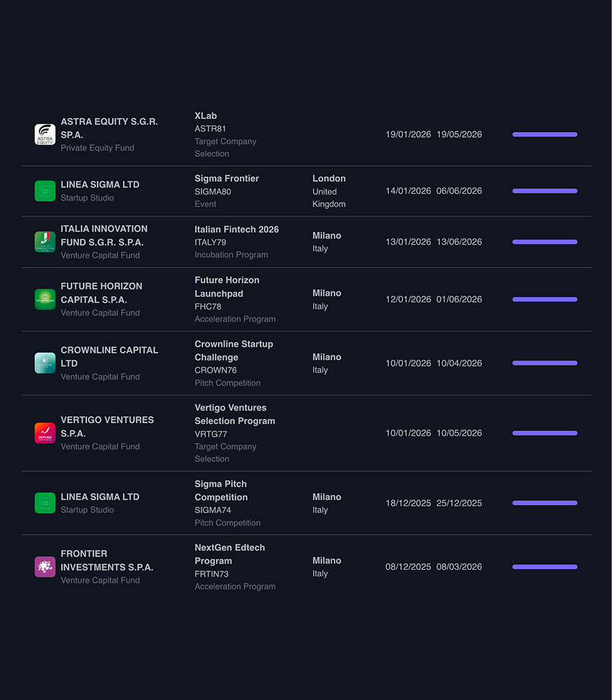Click the Linea Sigma logo beside Sigma Frontier
This screenshot has width=612, height=700.
tap(45, 191)
